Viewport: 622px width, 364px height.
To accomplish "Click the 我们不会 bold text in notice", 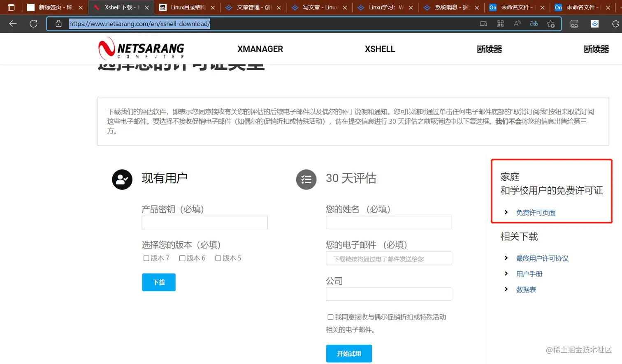I will coord(508,122).
